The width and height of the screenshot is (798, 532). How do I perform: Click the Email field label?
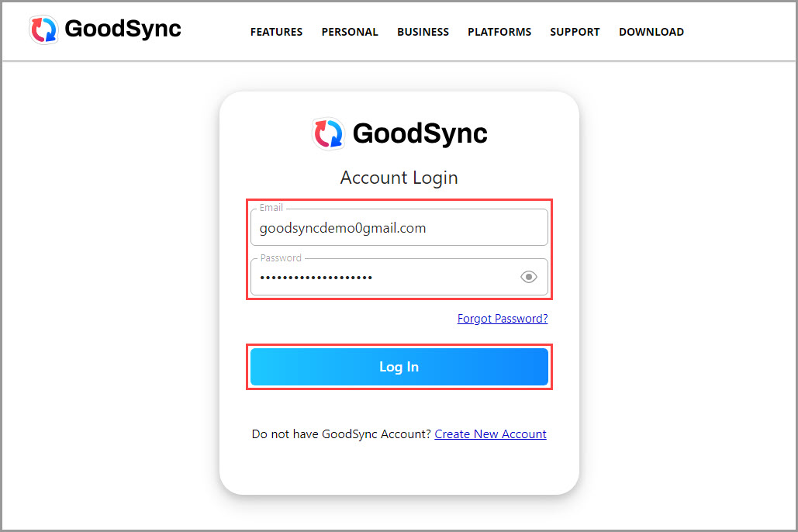pos(271,207)
